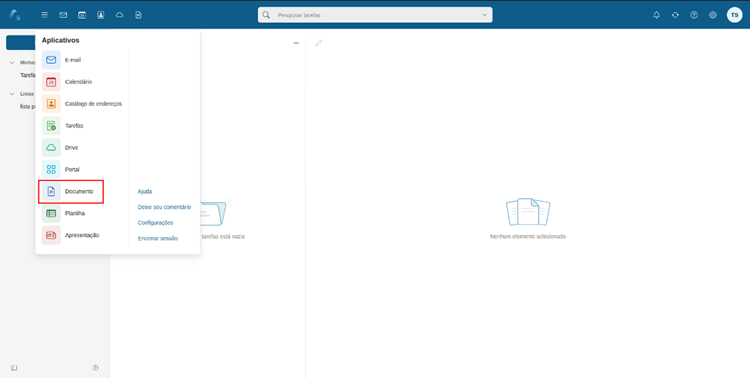Screen dimensions: 750x378
Task: Open the help question mark icon in header
Action: click(694, 15)
